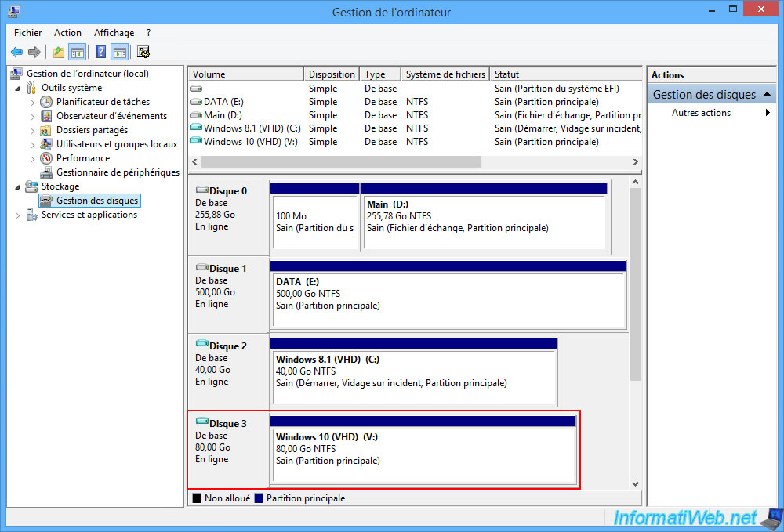Expand Autres actions submenu arrow
The width and height of the screenshot is (784, 532).
768,113
